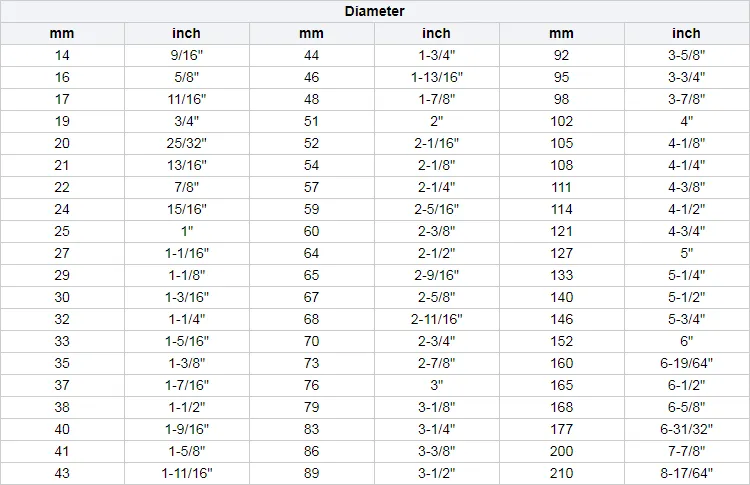The image size is (750, 485).
Task: Select the 32 mm cell
Action: tap(62, 320)
